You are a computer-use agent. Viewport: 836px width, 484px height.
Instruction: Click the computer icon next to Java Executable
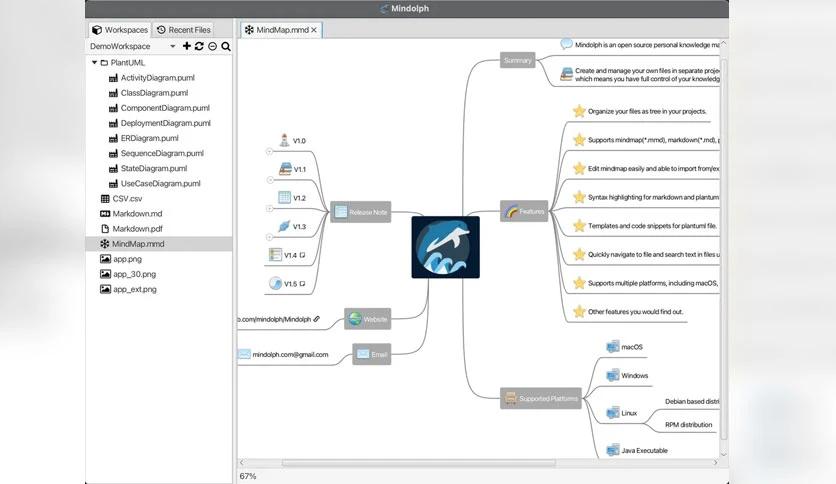coord(613,450)
